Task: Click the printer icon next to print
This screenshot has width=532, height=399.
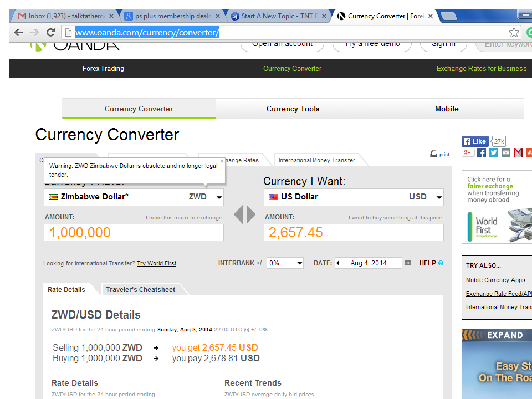Action: (434, 155)
